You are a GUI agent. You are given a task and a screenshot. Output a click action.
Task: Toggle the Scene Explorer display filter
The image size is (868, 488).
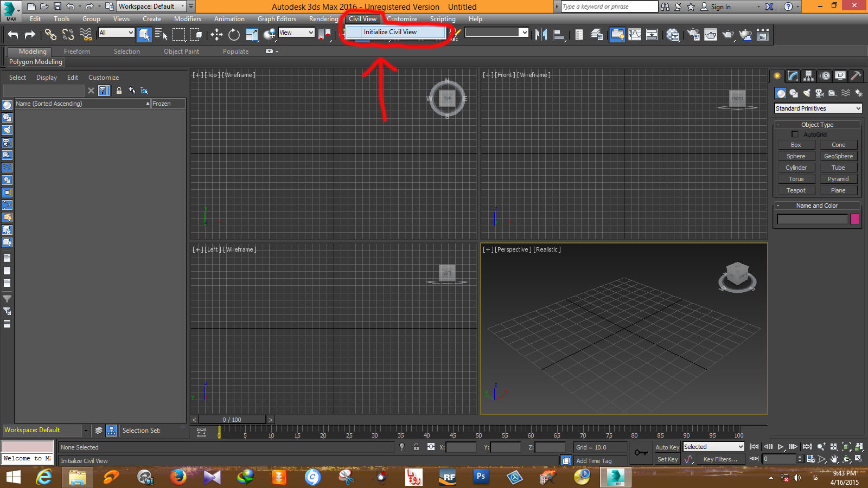click(x=104, y=91)
